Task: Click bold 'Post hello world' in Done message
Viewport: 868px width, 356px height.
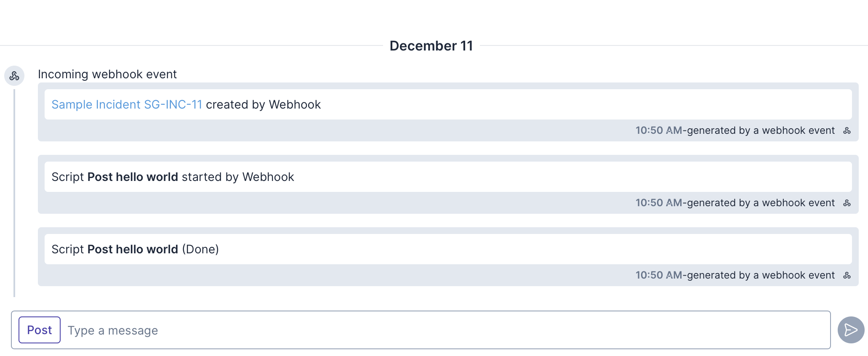Action: [133, 250]
